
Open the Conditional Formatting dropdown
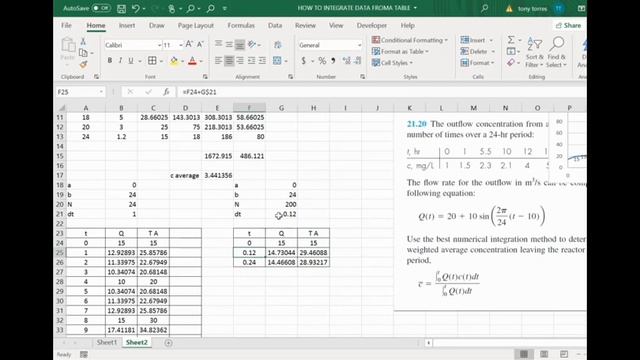[410, 40]
